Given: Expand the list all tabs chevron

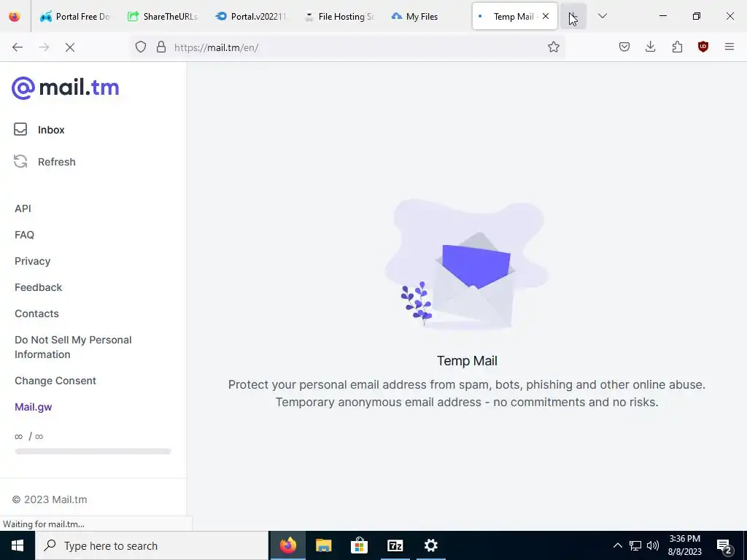Looking at the screenshot, I should tap(602, 16).
